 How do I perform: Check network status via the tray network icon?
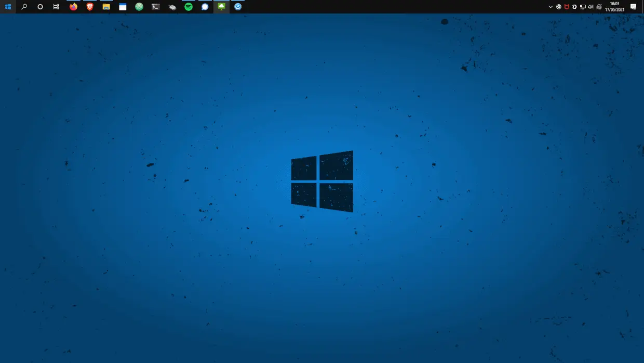pyautogui.click(x=600, y=7)
